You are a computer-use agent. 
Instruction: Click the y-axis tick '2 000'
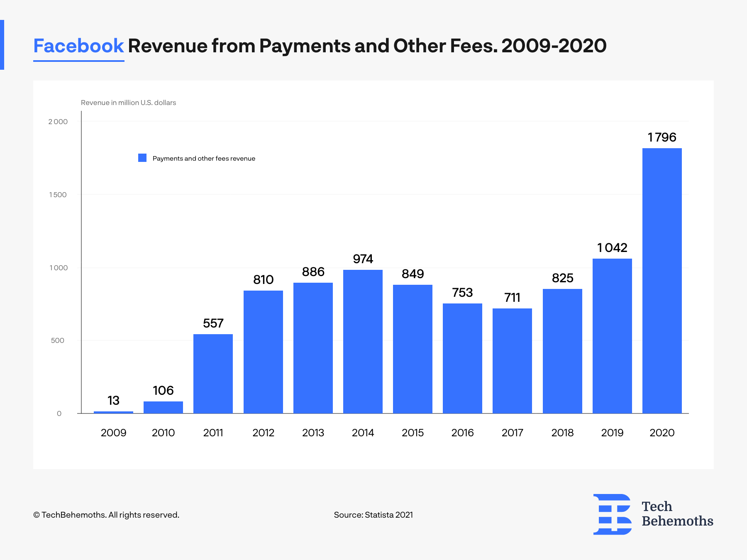(58, 122)
